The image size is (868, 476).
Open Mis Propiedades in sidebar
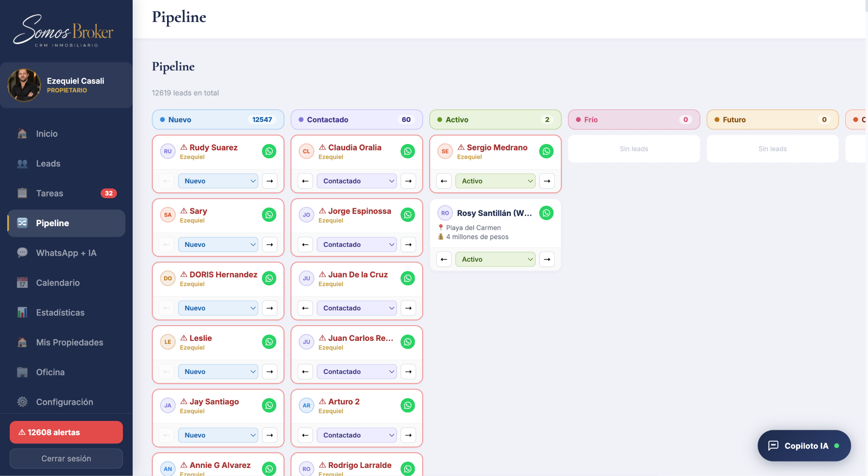coord(67,342)
